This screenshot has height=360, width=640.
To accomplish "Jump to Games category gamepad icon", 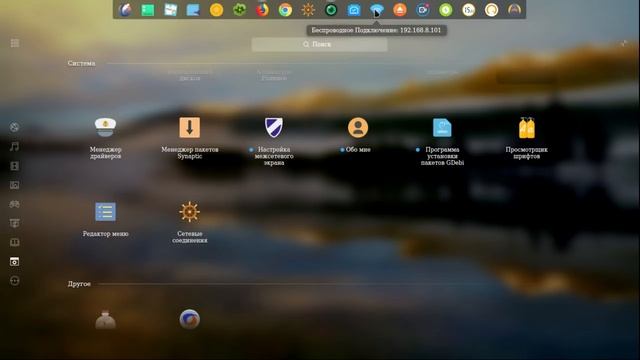I will click(x=14, y=204).
